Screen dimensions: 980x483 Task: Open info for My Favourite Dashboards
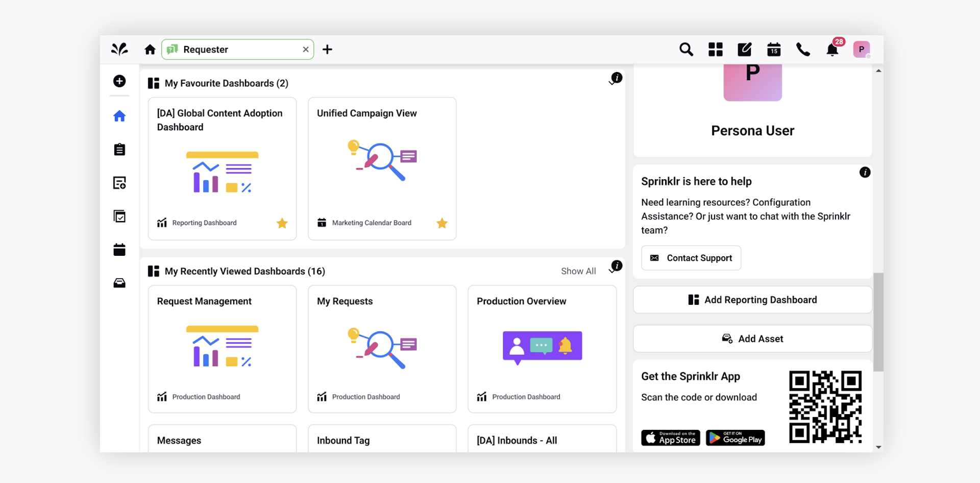point(617,78)
